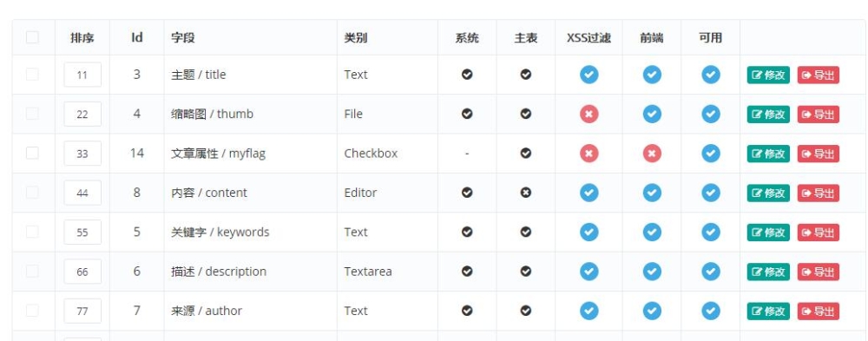Screen dimensions: 868x341
Task: Tick the checkbox for title row
Action: coord(32,74)
